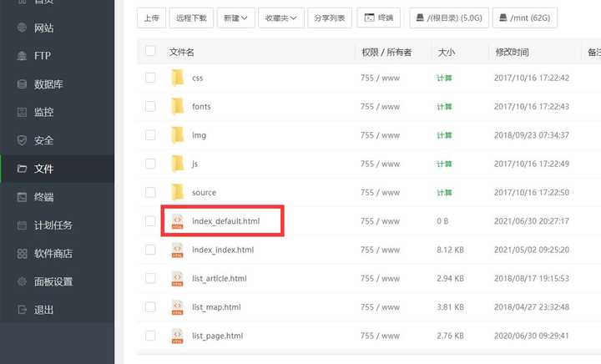Open the 监控 sidebar section
The width and height of the screenshot is (601, 364).
57,112
